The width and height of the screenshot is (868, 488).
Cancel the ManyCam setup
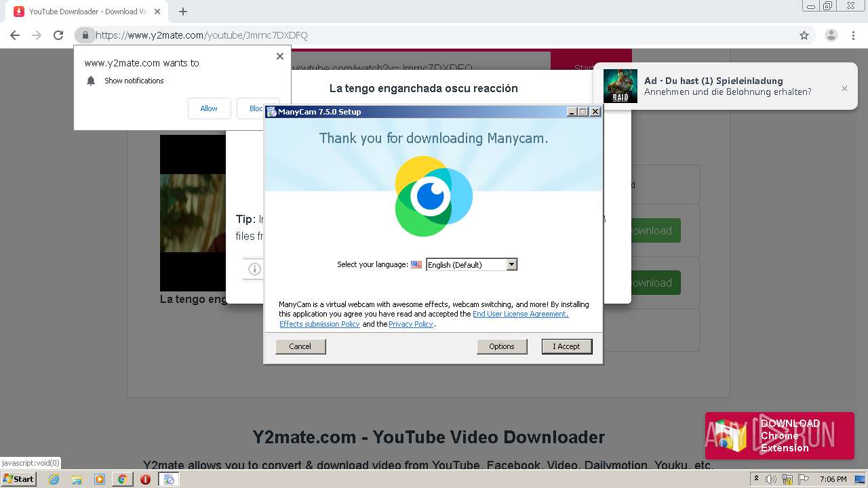tap(300, 346)
